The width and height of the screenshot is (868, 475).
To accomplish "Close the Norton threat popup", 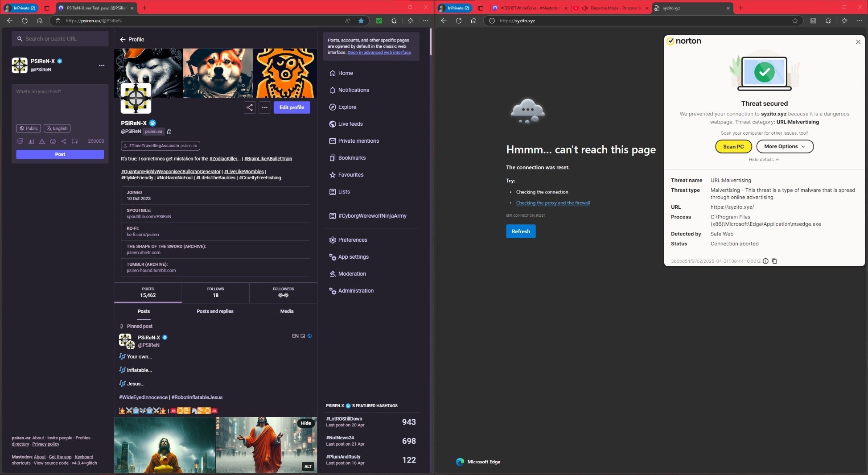I will pyautogui.click(x=858, y=42).
